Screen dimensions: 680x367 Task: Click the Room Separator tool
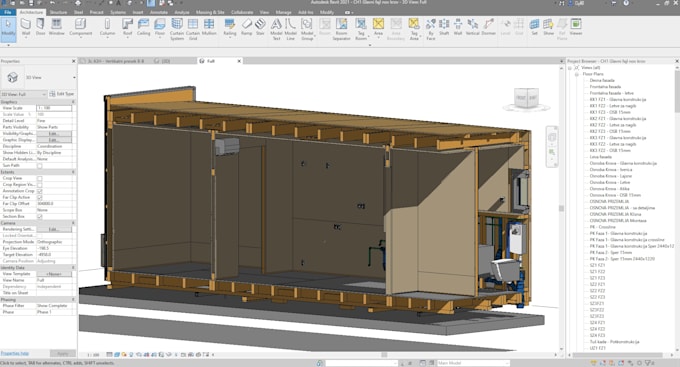(x=341, y=29)
